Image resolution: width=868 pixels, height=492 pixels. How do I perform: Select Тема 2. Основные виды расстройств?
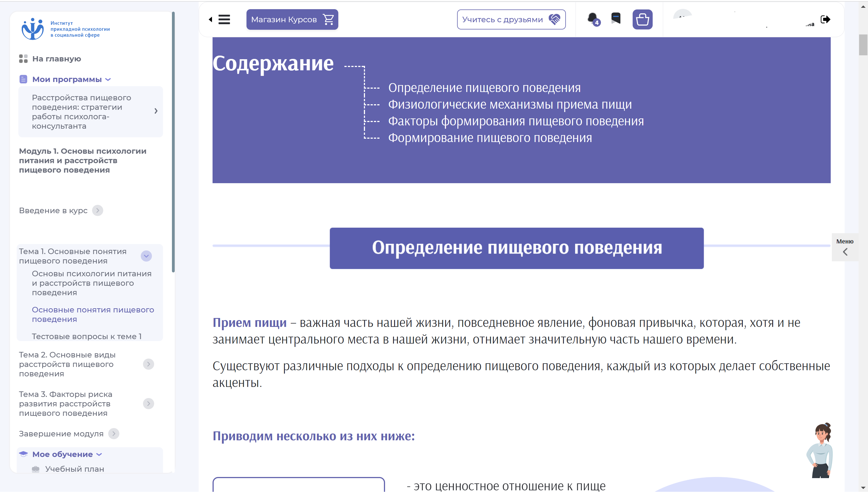(x=67, y=364)
